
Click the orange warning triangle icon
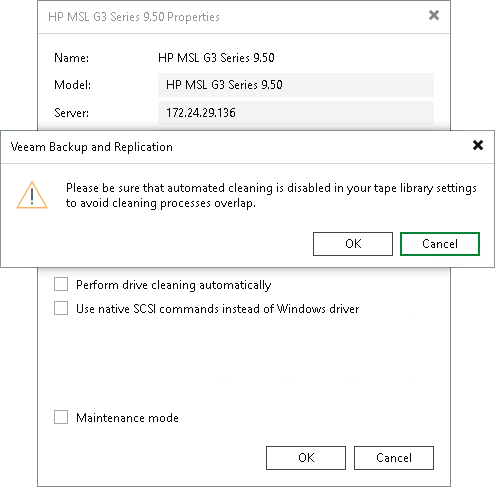(x=32, y=195)
